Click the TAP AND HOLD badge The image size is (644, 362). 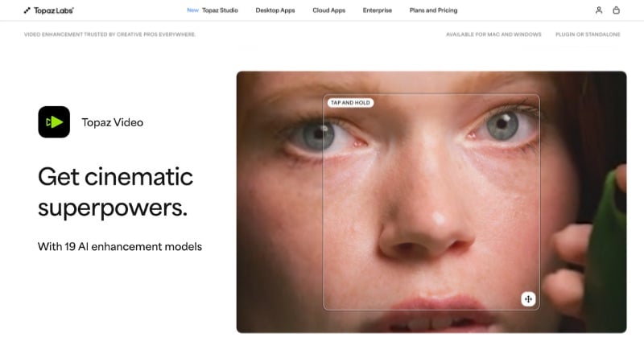350,103
